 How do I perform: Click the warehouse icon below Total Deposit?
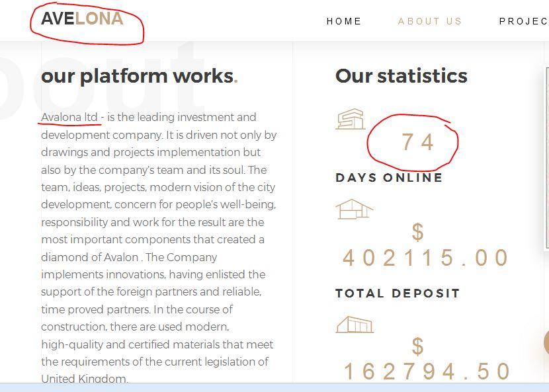coord(355,324)
